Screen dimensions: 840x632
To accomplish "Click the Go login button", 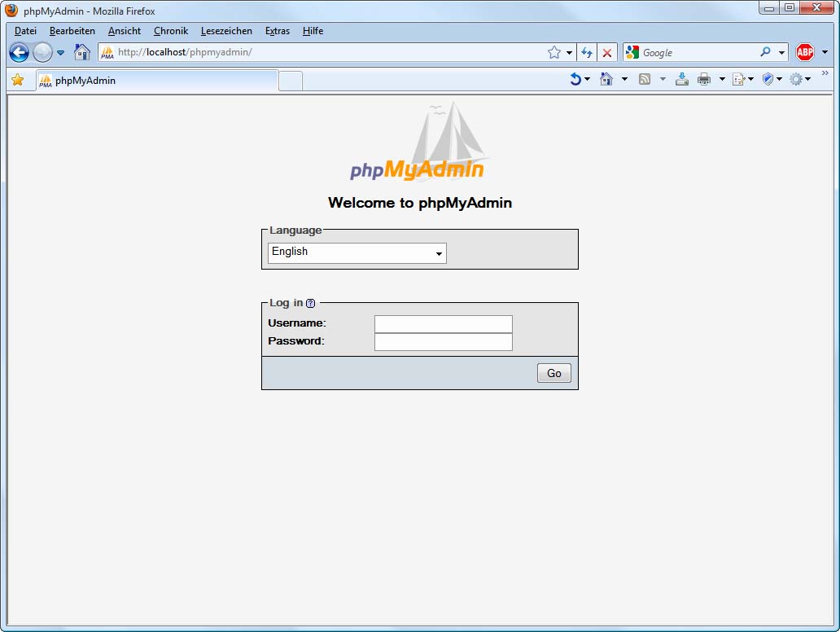I will [554, 373].
